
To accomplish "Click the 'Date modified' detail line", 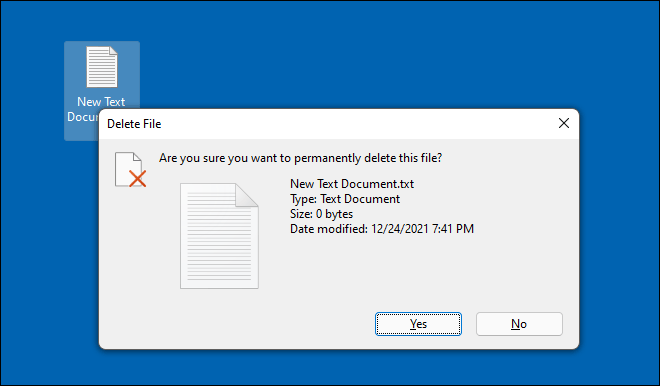I will point(382,229).
